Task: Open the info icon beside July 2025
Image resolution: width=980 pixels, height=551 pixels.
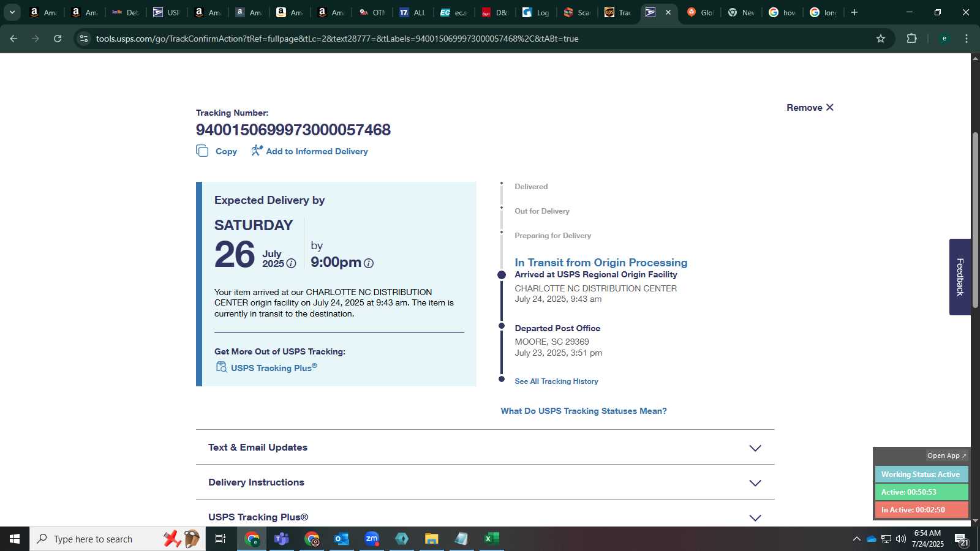Action: tap(292, 263)
